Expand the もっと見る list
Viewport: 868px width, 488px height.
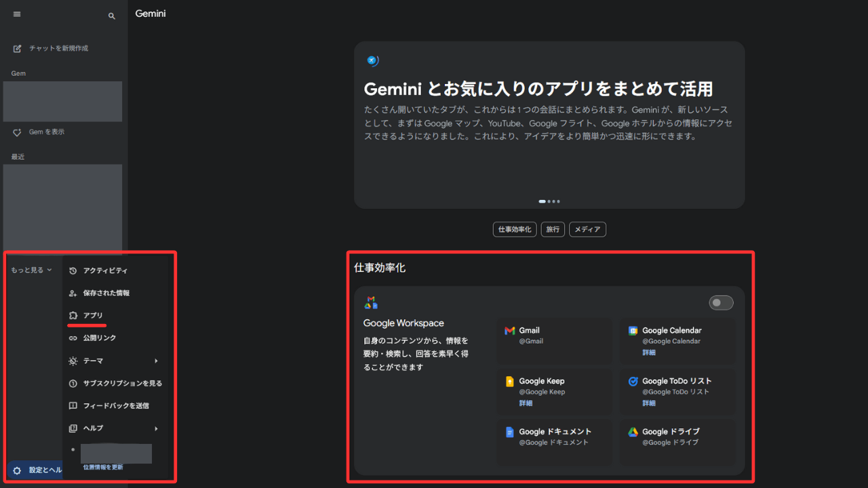pyautogui.click(x=31, y=270)
